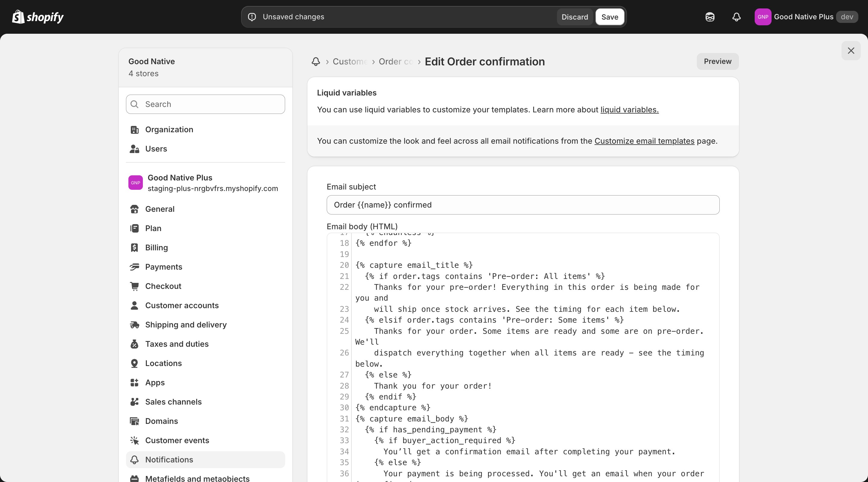Click the Customer accounts person icon
868x482 pixels.
pos(134,305)
